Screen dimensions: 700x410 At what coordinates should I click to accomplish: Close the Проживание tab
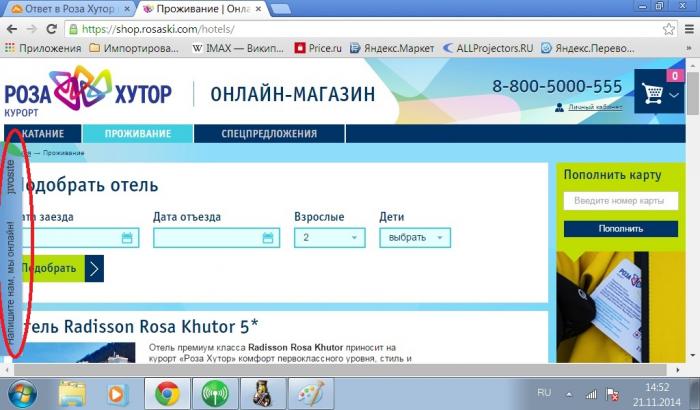point(258,9)
